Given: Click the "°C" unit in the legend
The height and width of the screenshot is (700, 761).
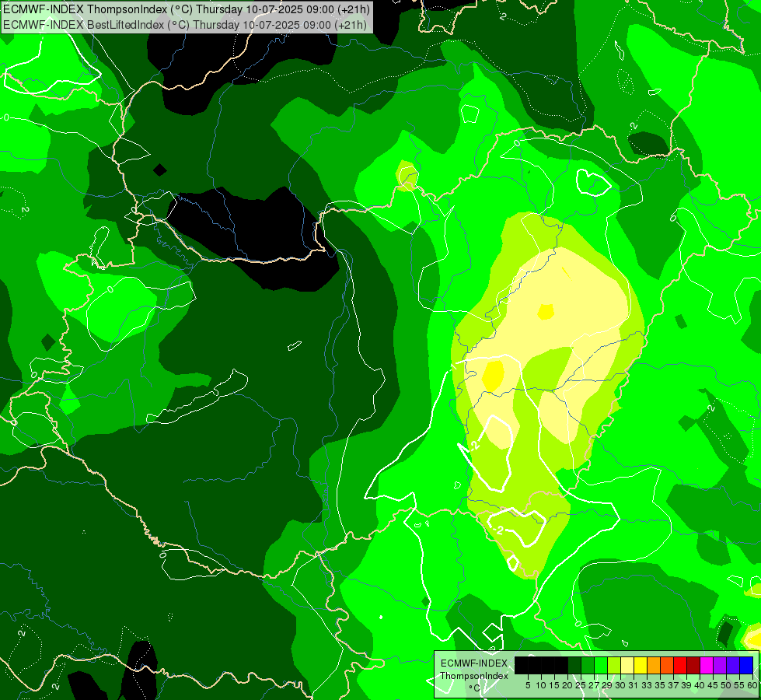Looking at the screenshot, I should [x=475, y=688].
